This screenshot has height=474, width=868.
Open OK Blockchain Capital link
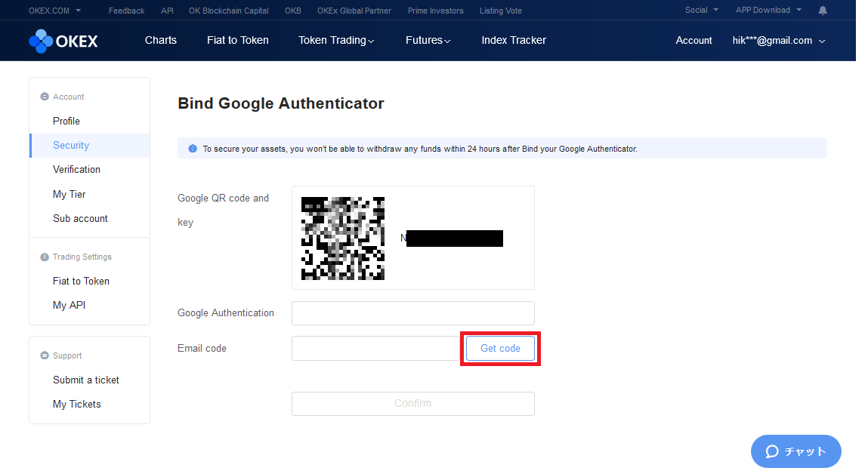tap(229, 11)
